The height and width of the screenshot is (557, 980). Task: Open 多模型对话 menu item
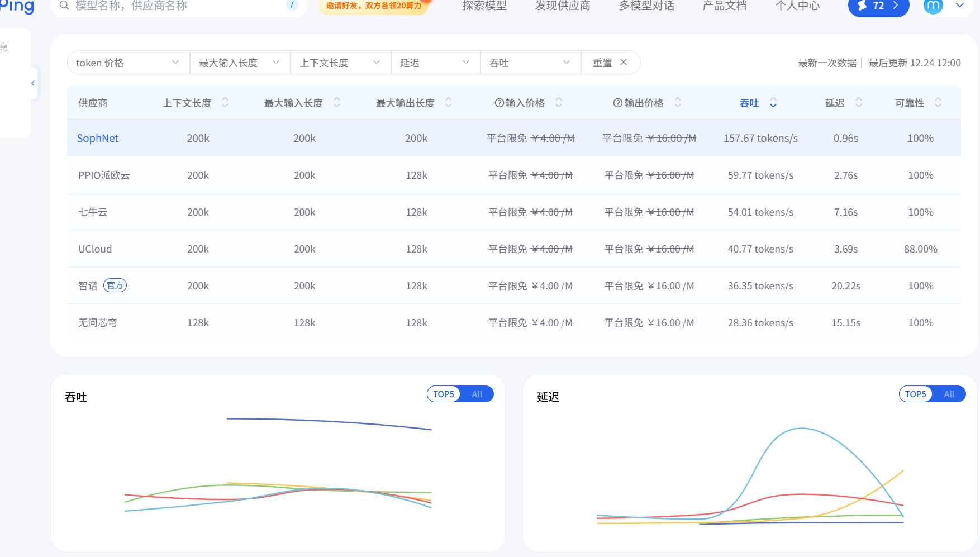pos(646,6)
